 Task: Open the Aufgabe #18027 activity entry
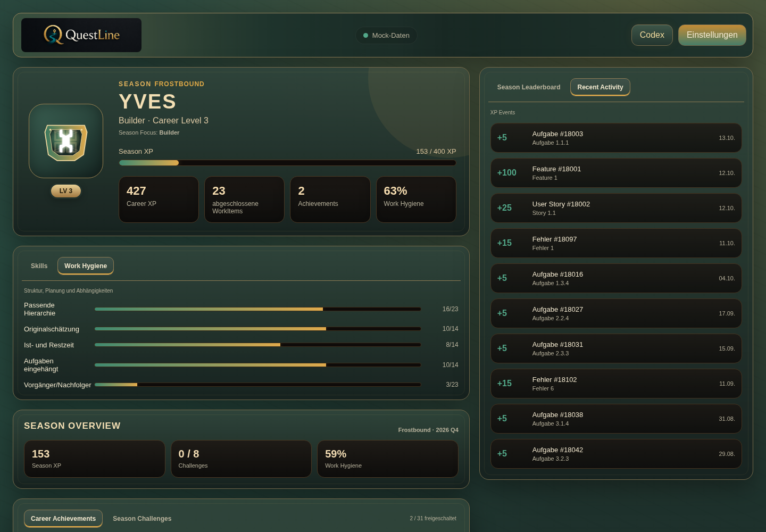point(616,313)
